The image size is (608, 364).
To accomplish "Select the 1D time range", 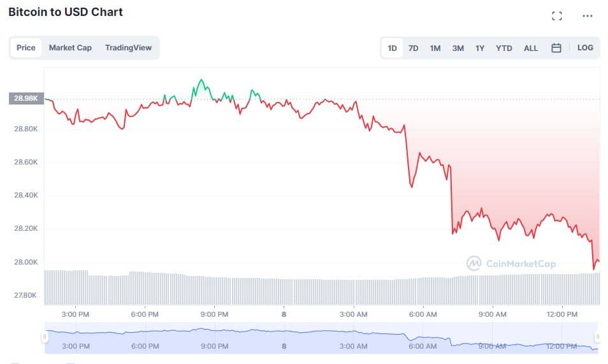I will pyautogui.click(x=392, y=48).
